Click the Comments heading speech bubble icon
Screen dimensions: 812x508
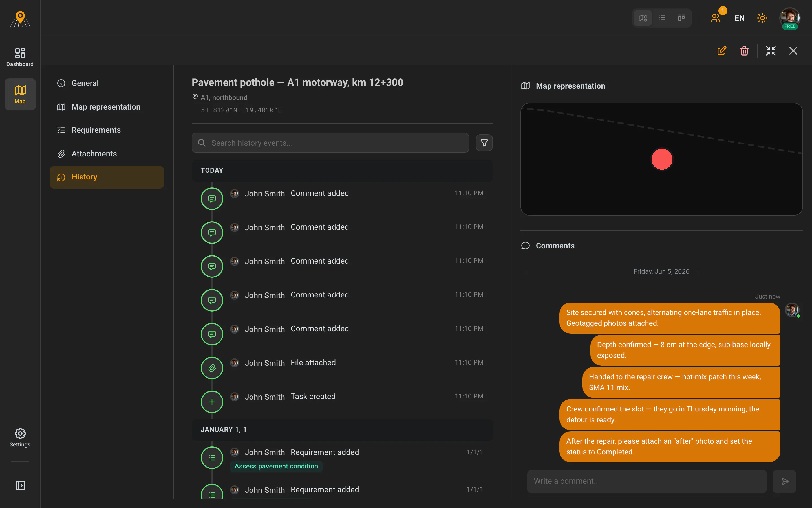(x=526, y=246)
